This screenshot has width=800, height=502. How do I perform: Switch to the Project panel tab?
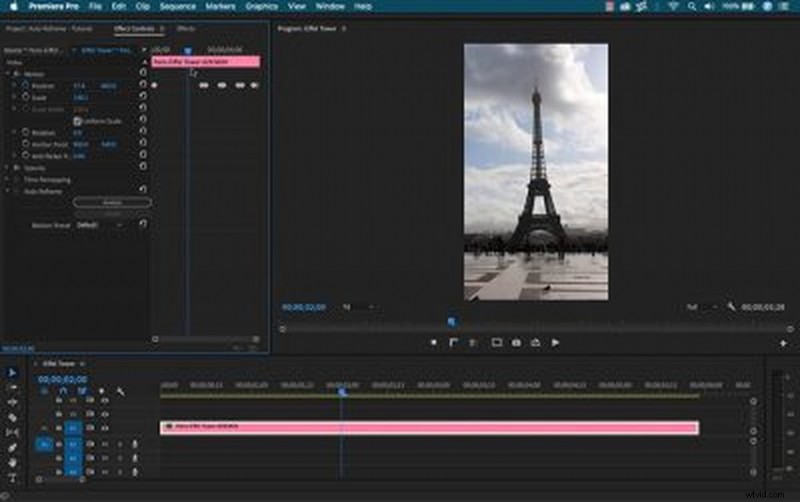coord(49,29)
